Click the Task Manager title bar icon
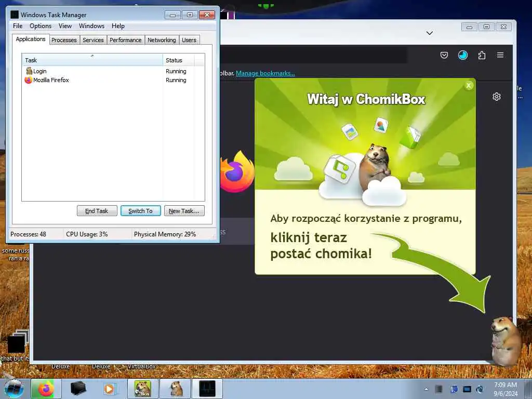 pos(14,15)
